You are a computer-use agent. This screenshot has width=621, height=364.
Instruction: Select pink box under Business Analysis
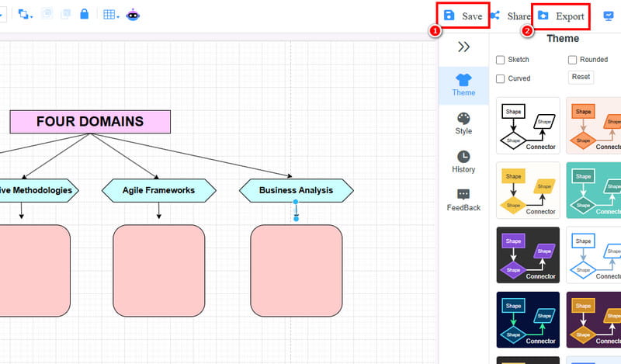point(297,271)
